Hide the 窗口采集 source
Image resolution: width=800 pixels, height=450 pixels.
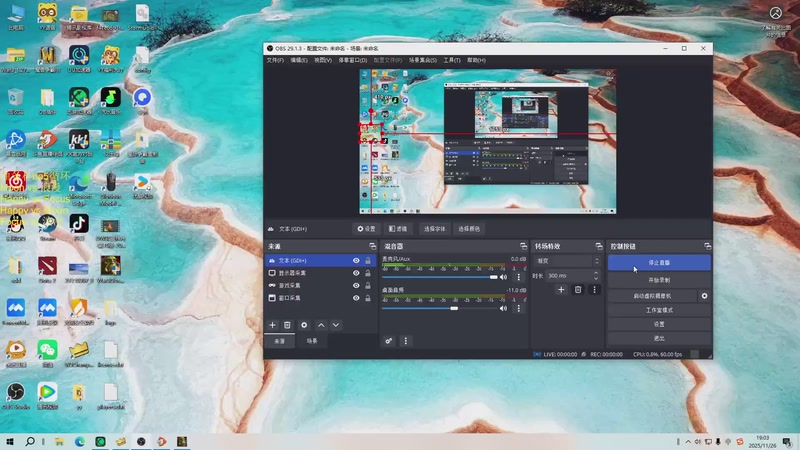point(356,298)
